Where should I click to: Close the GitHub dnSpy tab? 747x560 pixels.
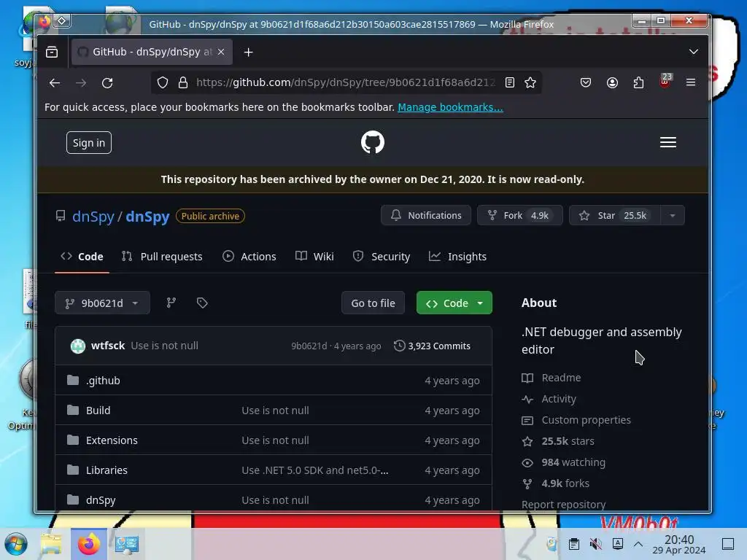click(221, 52)
